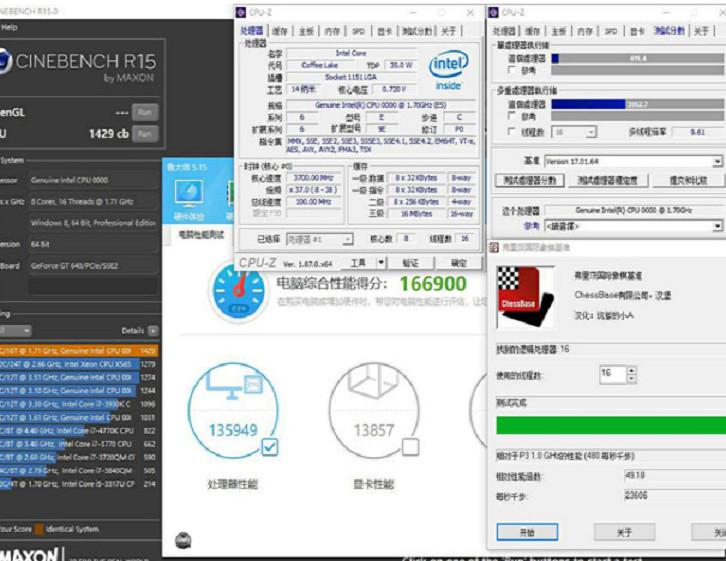Viewport: 726px width, 561px height.
Task: Click the right CPU-Z window title icon
Action: point(494,12)
